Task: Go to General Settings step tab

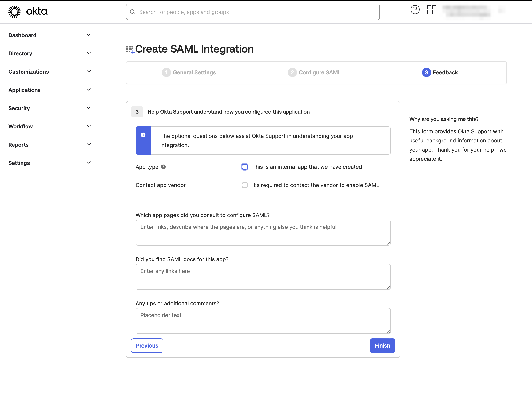Action: click(x=189, y=72)
